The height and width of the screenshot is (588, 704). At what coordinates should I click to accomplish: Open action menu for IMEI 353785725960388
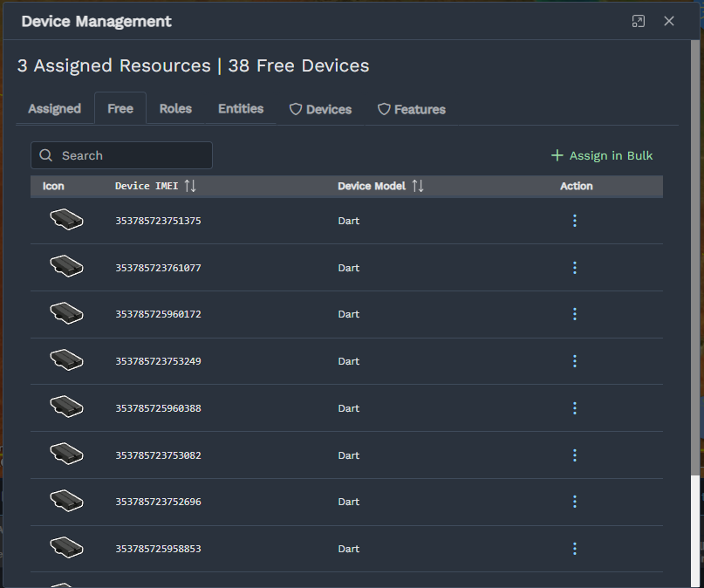pos(575,408)
